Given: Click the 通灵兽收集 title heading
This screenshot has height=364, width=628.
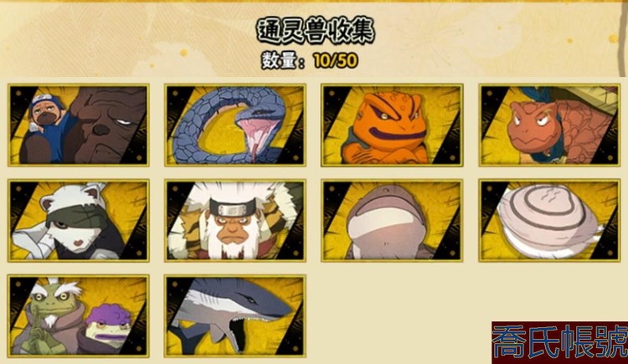Looking at the screenshot, I should (315, 31).
